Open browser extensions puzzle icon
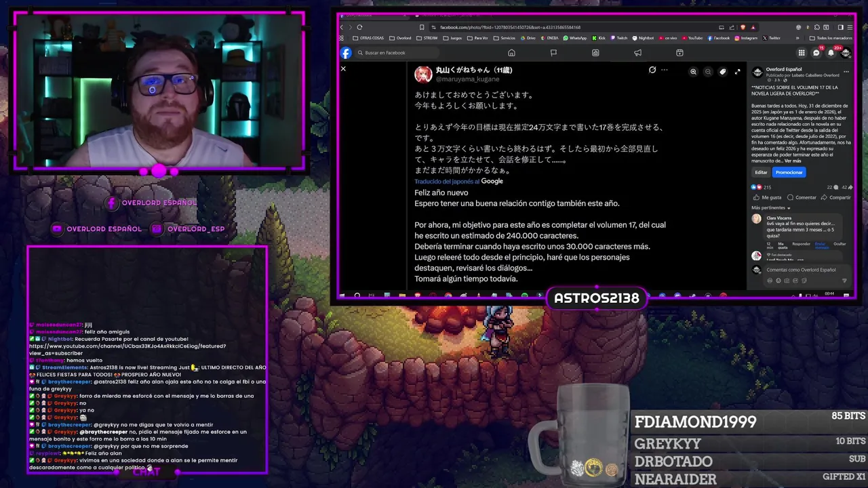The width and height of the screenshot is (868, 488). coord(817,27)
